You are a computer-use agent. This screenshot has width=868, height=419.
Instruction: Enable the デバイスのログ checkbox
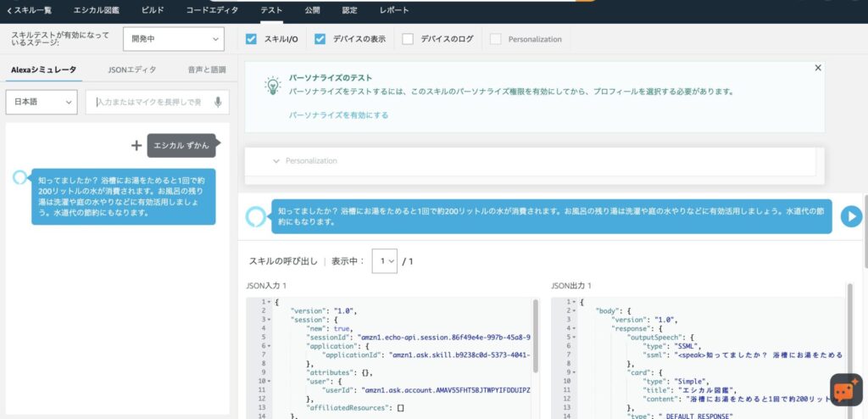408,39
